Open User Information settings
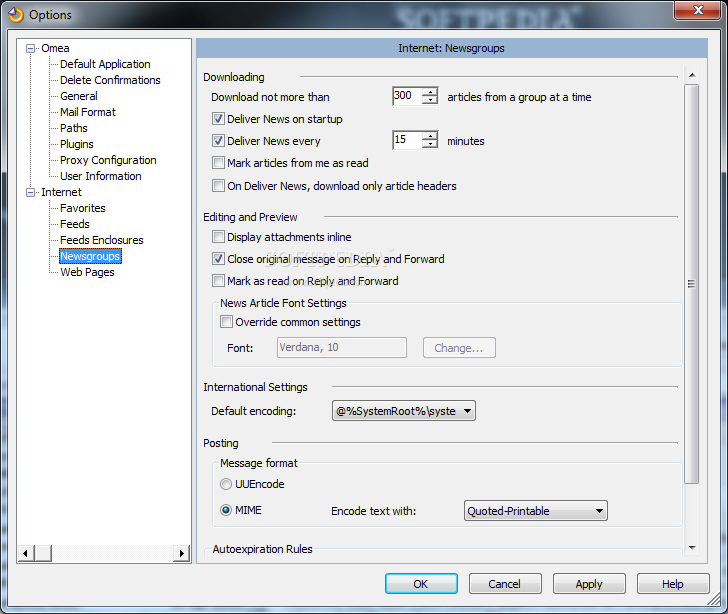This screenshot has height=614, width=728. click(x=100, y=176)
